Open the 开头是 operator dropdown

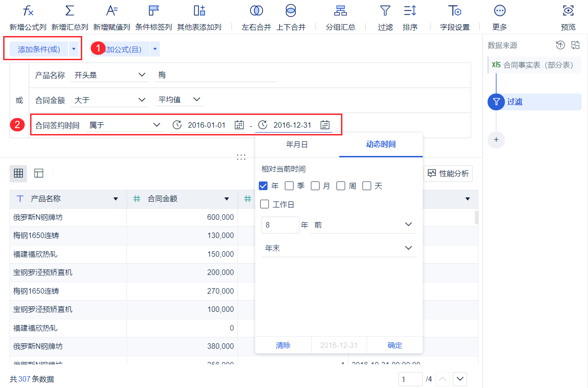coord(110,75)
